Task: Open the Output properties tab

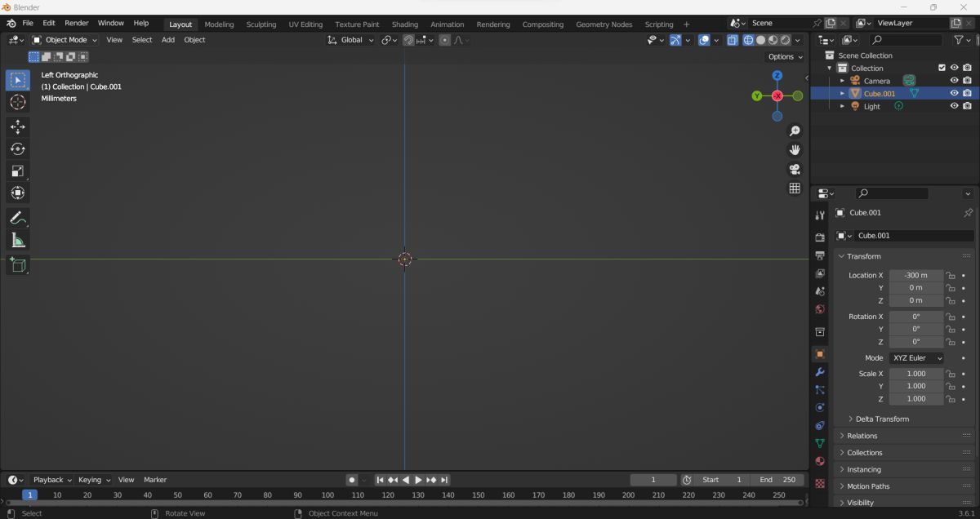Action: [820, 255]
